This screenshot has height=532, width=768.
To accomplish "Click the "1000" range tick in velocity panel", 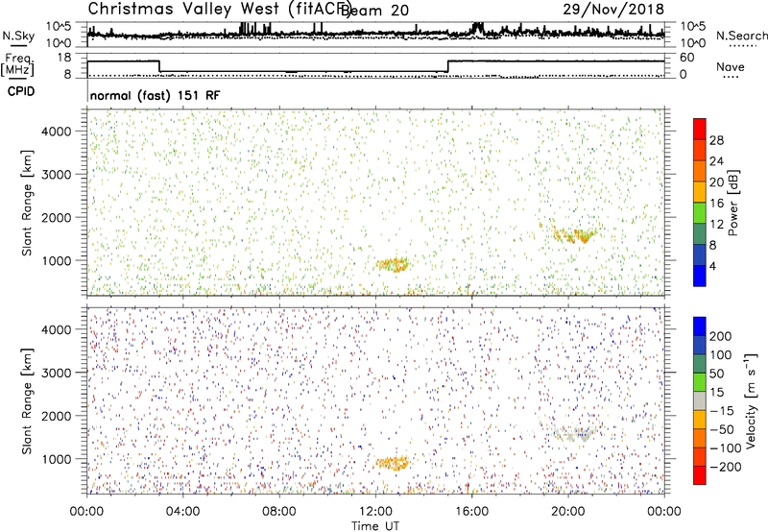I will point(56,459).
